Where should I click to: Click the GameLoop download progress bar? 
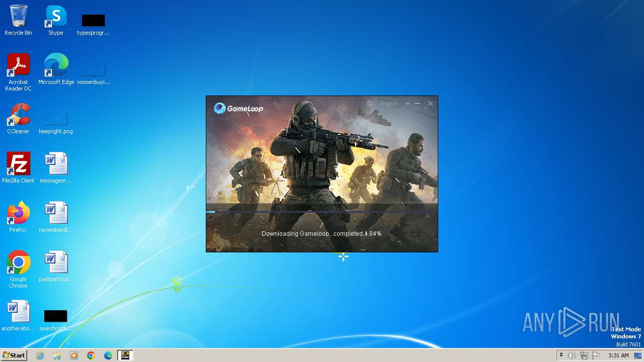pos(322,212)
